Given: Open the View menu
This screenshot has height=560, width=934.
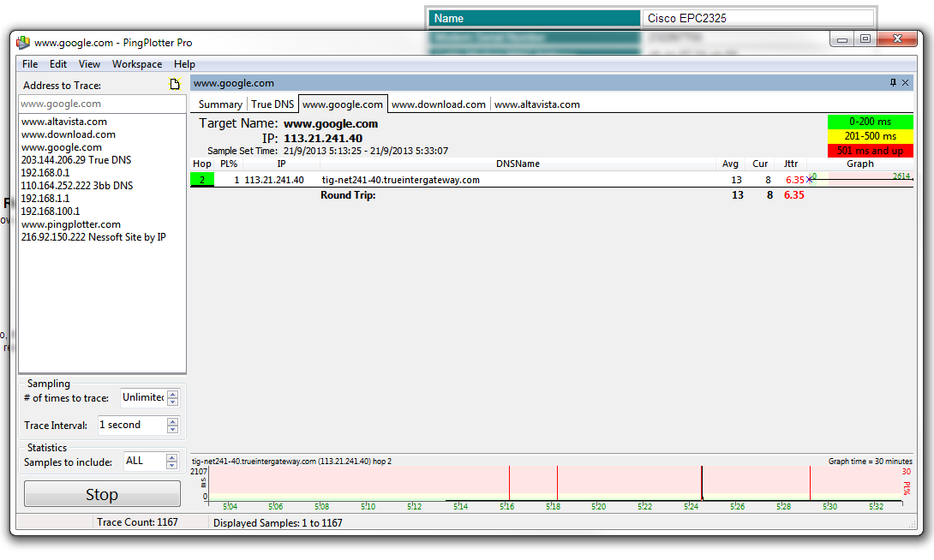Looking at the screenshot, I should click(89, 63).
